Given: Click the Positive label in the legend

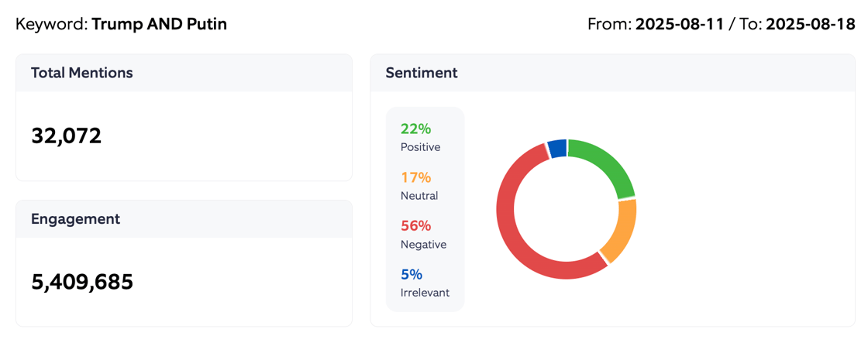Looking at the screenshot, I should pyautogui.click(x=420, y=147).
